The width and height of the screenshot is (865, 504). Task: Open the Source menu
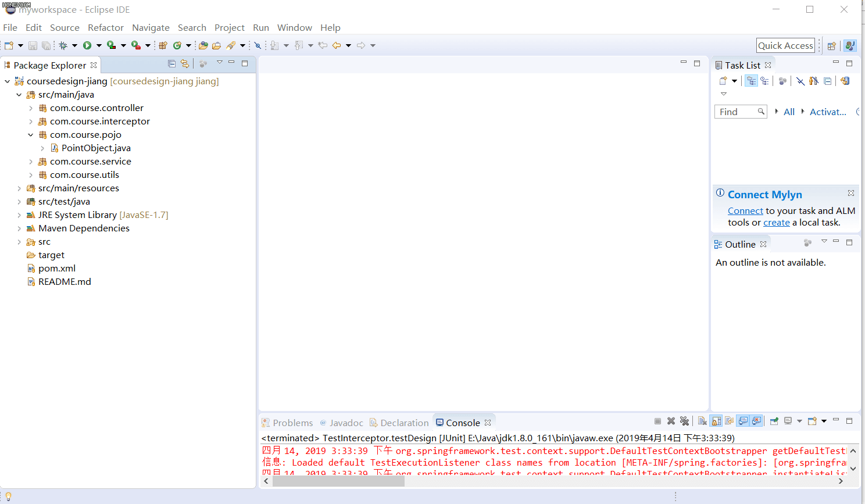pos(65,27)
